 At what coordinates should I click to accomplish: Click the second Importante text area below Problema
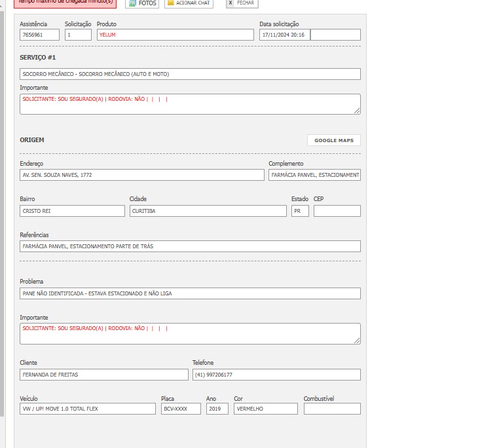coord(190,333)
